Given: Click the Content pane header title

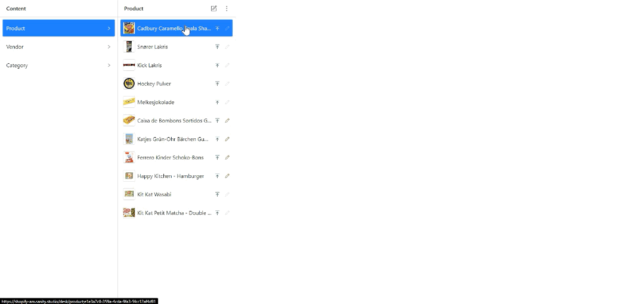Looking at the screenshot, I should point(16,8).
